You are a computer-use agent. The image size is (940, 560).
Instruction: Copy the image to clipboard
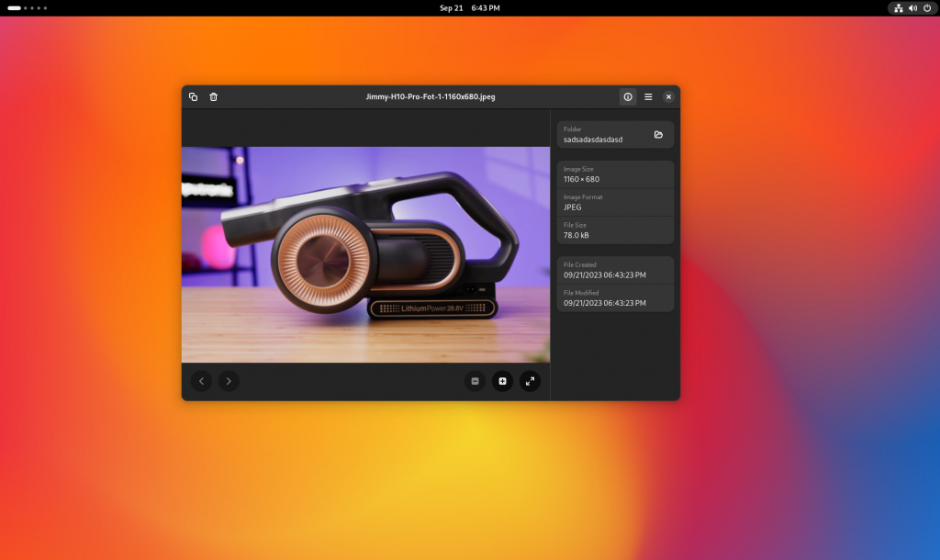[x=193, y=96]
